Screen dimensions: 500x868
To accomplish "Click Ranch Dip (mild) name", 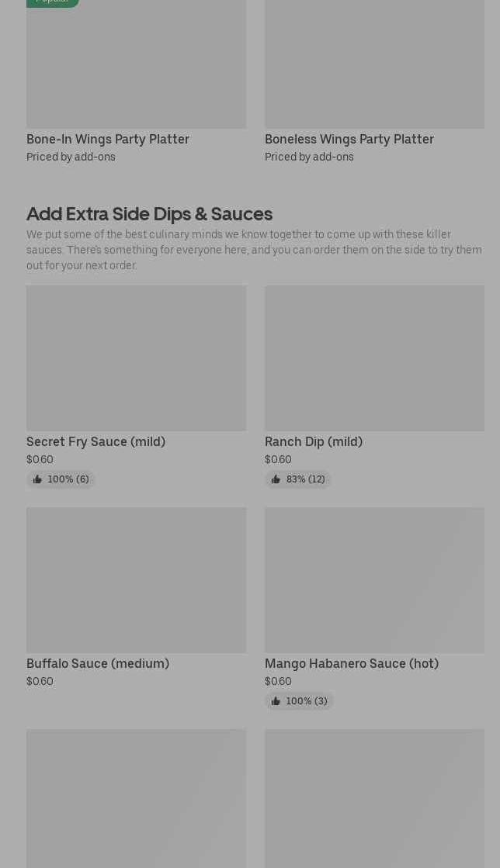I will coord(314,441).
